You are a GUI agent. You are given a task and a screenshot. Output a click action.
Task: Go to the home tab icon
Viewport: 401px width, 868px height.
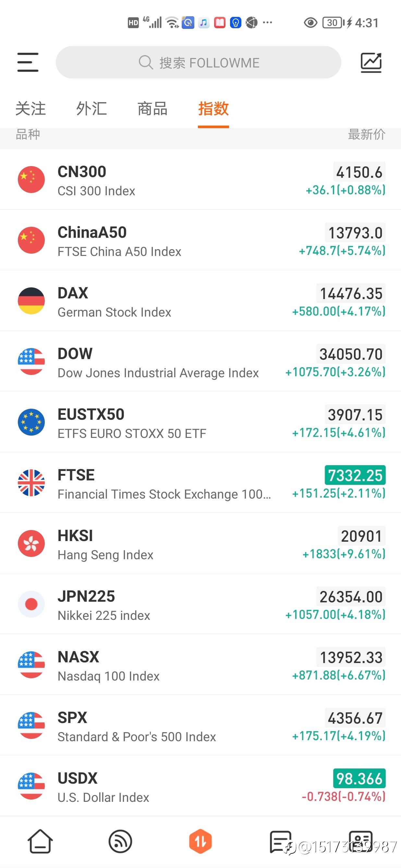40,841
